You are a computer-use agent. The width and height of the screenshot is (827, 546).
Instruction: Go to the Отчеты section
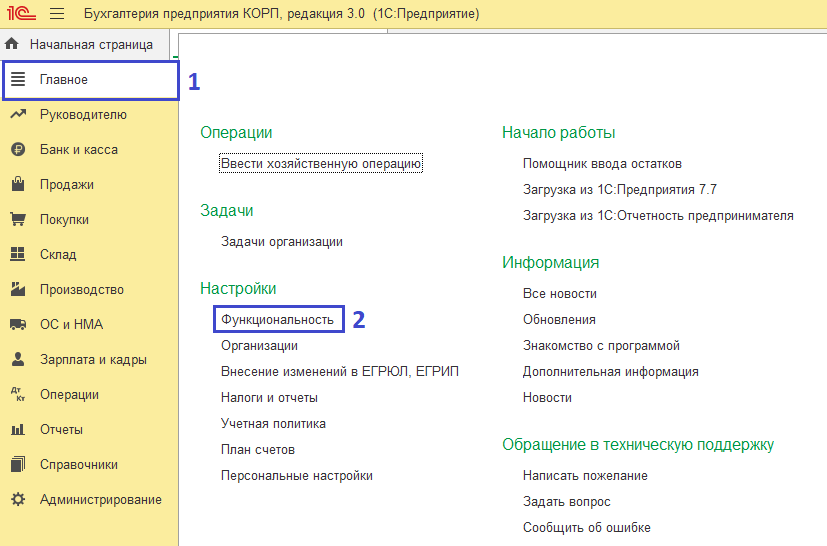(61, 429)
